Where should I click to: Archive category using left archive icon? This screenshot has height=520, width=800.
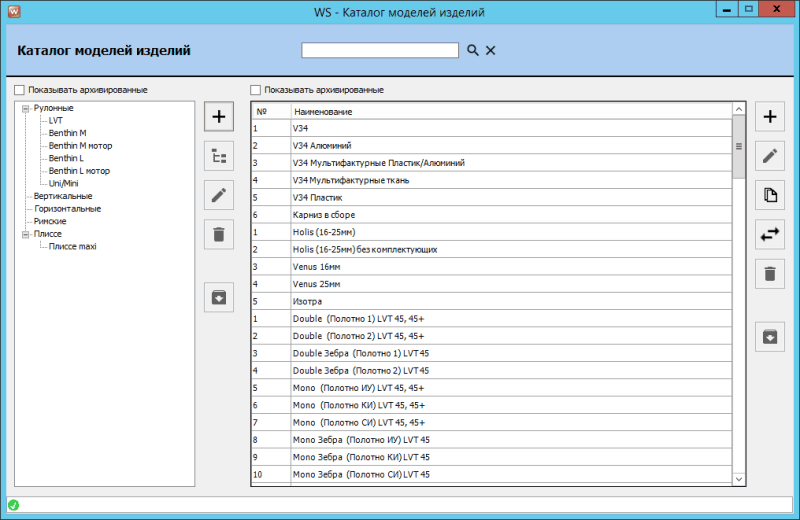tap(219, 296)
